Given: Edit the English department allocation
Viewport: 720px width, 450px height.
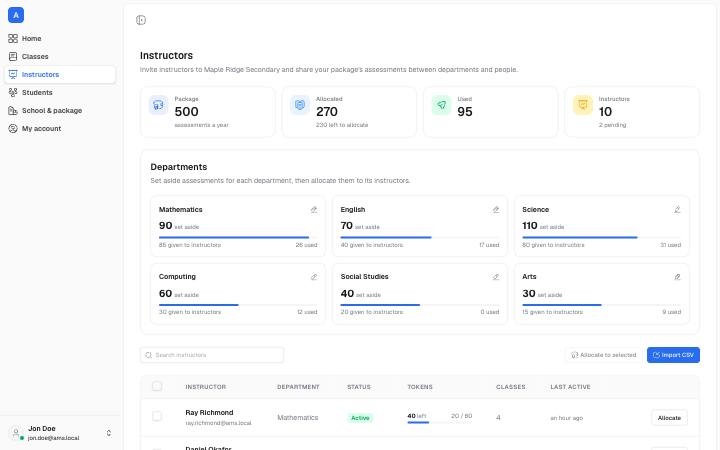Looking at the screenshot, I should tap(495, 210).
